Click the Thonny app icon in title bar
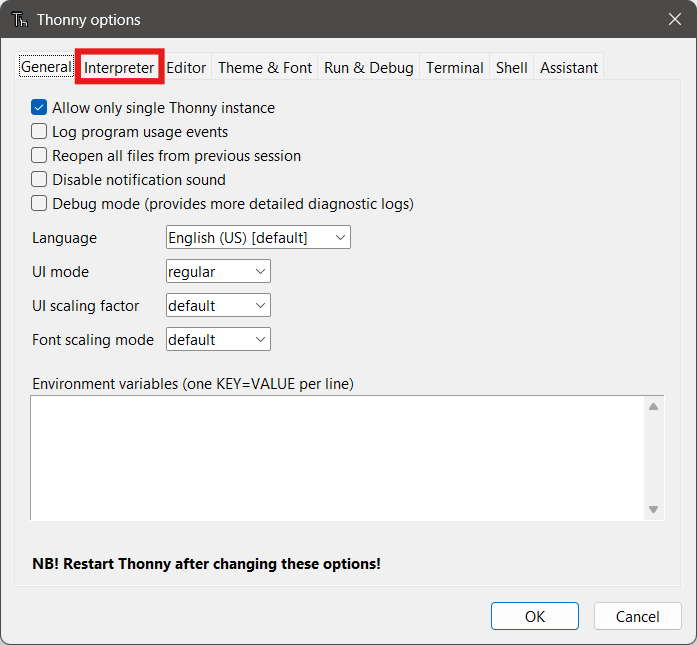This screenshot has height=645, width=697. [19, 20]
